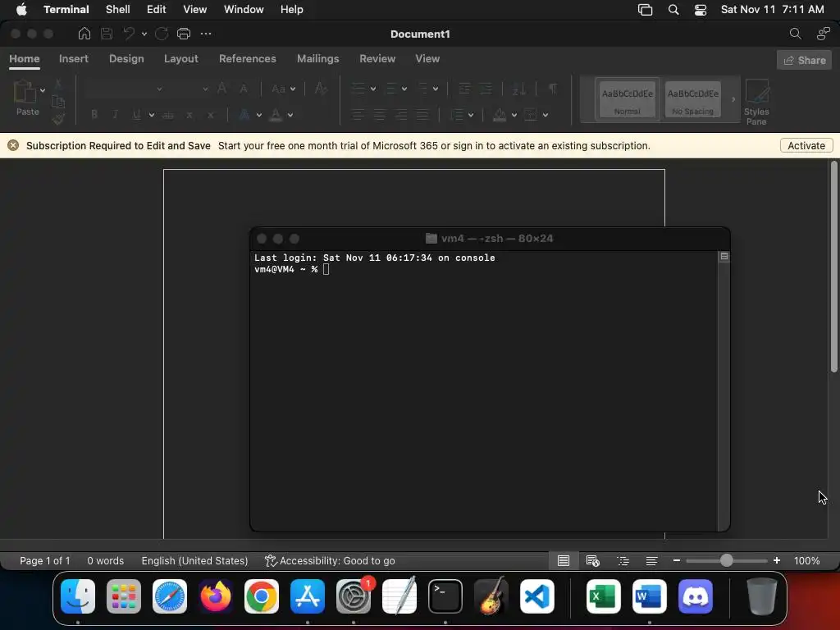Click the Share button

tap(804, 60)
